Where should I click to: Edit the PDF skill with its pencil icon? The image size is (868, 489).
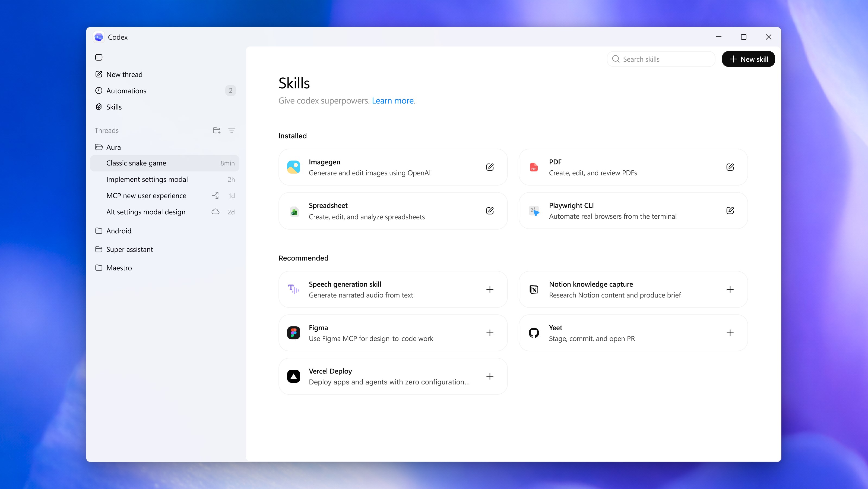pos(730,167)
